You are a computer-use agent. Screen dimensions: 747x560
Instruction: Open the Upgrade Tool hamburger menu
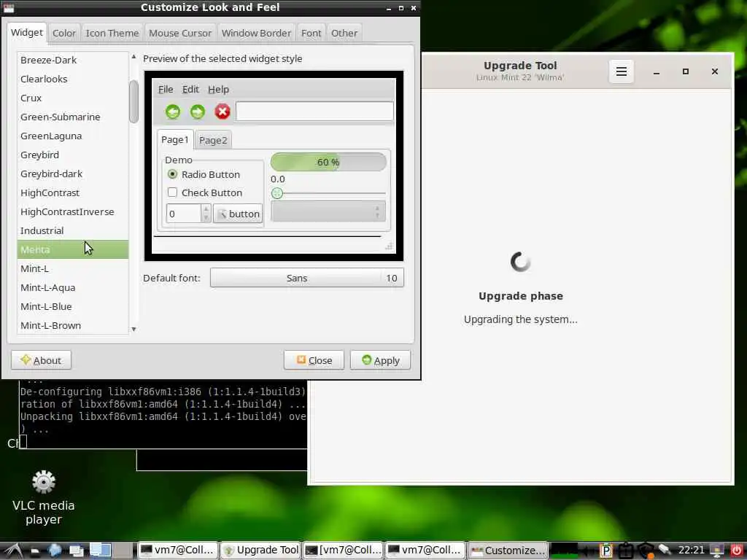pyautogui.click(x=622, y=71)
